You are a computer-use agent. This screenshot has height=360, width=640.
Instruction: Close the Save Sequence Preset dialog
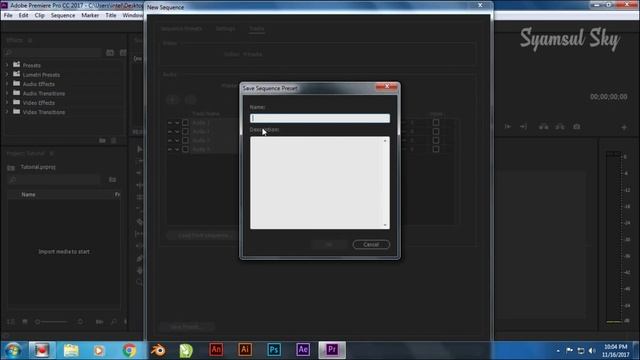tap(386, 86)
